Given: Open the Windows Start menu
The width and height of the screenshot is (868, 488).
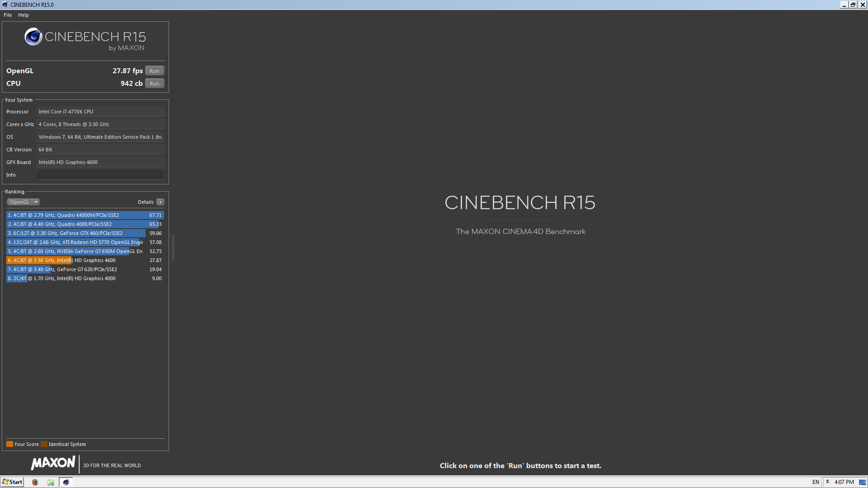Looking at the screenshot, I should [x=12, y=482].
